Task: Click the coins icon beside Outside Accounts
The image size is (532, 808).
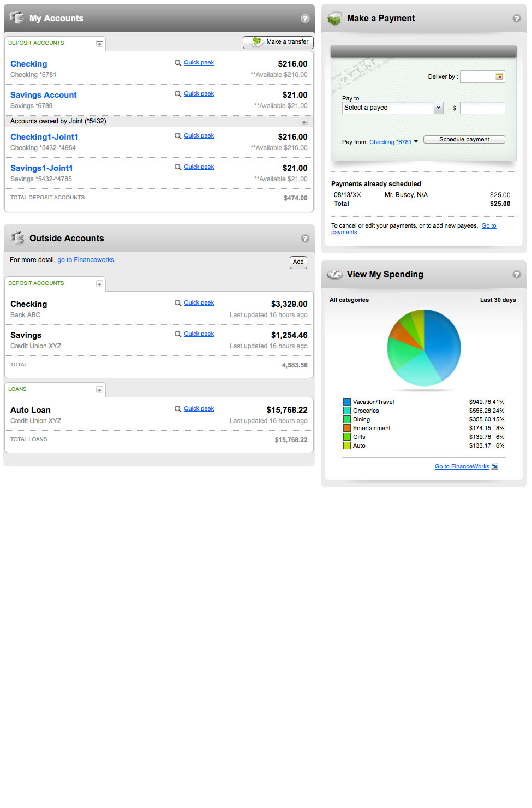Action: 17,237
